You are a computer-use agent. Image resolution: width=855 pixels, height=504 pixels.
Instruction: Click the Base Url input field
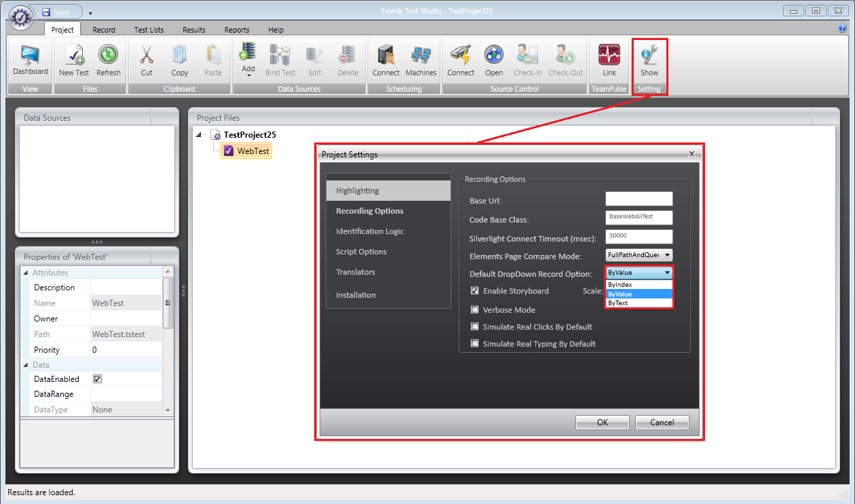pos(639,199)
